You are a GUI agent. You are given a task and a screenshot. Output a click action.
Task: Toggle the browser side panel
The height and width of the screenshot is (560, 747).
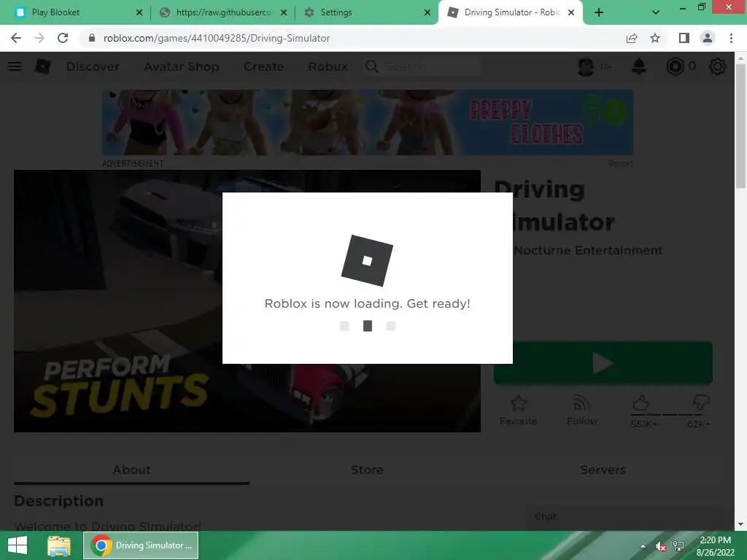point(684,38)
